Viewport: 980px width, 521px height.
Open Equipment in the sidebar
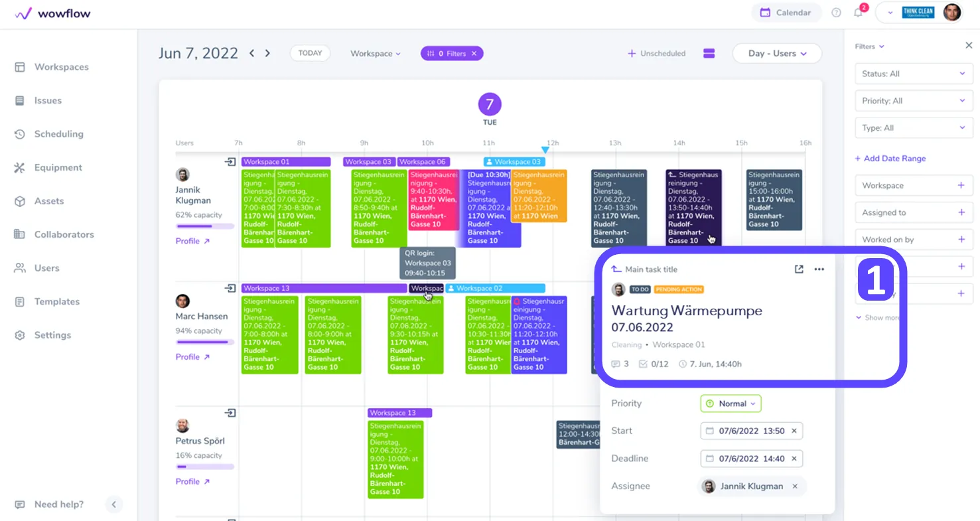(58, 167)
